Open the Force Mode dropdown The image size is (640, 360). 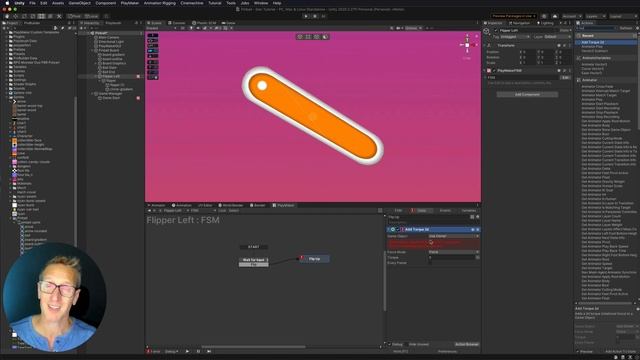pyautogui.click(x=453, y=252)
